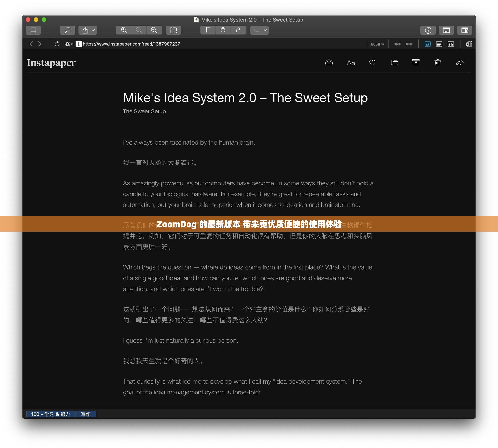Click the 6658 w word count
Image resolution: width=498 pixels, height=448 pixels.
coord(377,44)
